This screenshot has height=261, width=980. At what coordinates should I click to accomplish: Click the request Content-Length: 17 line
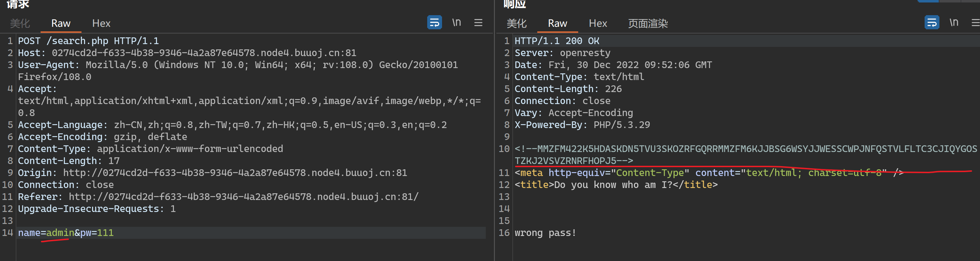[x=69, y=160]
